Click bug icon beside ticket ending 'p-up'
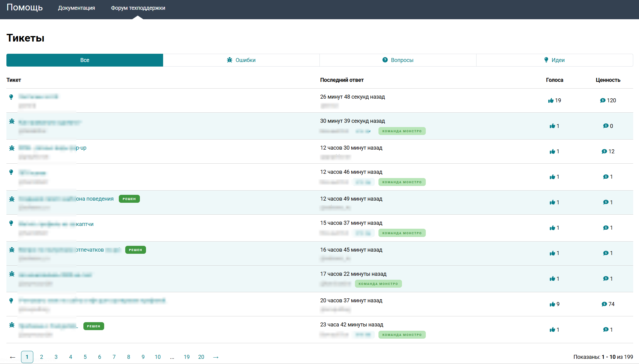This screenshot has width=639, height=364. [x=12, y=148]
